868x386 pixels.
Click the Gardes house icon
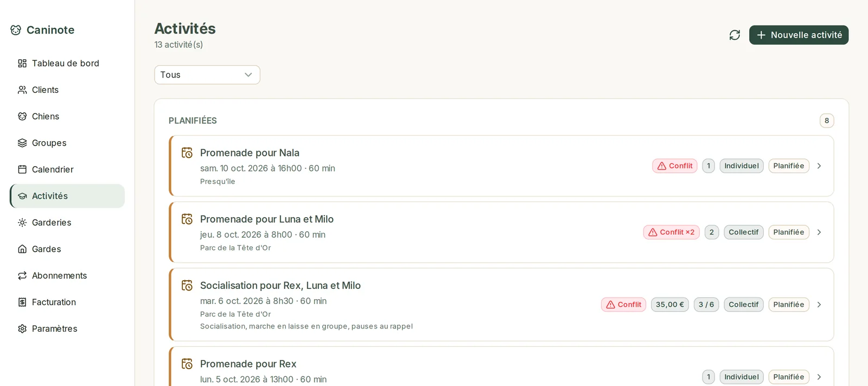22,249
